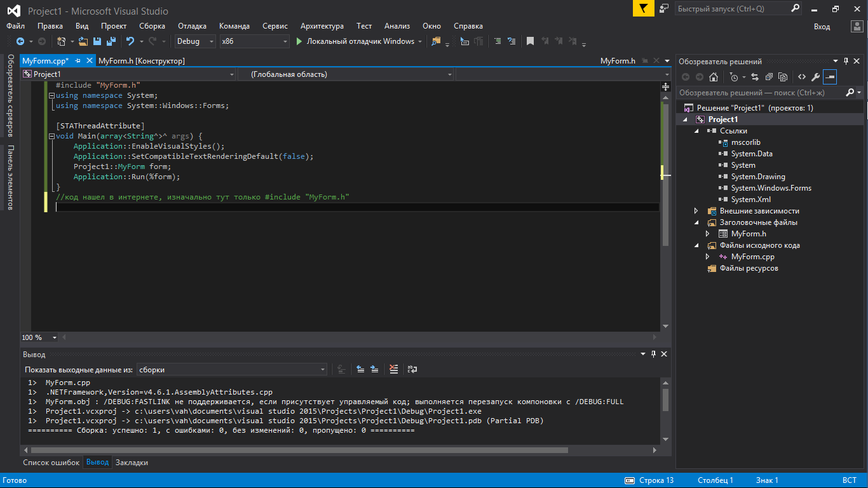Open the Глобальная область scope dropdown
868x488 pixels.
click(347, 74)
